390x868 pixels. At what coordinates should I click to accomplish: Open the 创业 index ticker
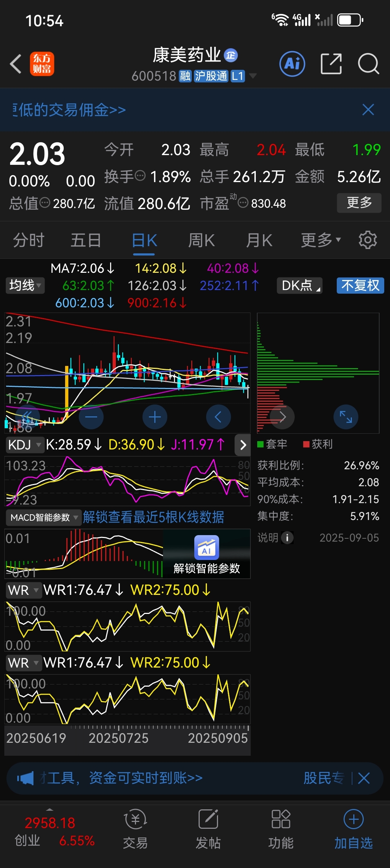coord(54,832)
